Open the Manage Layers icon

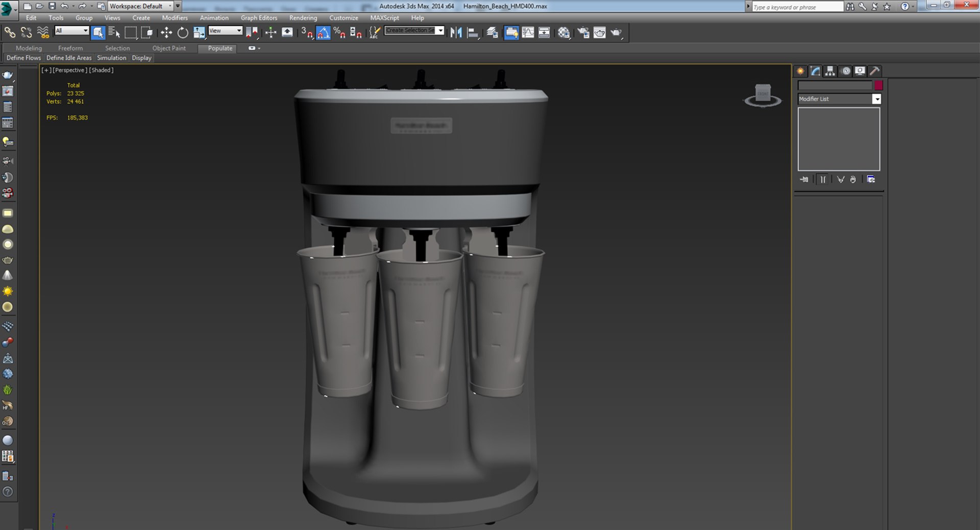click(492, 33)
